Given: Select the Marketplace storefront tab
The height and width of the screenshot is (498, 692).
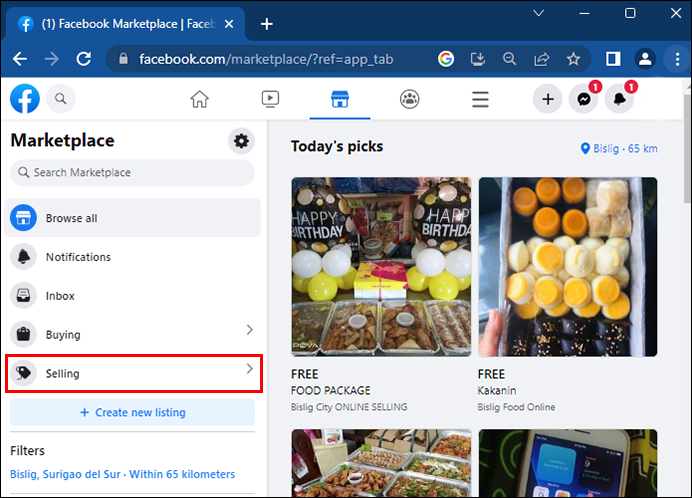Looking at the screenshot, I should click(340, 99).
